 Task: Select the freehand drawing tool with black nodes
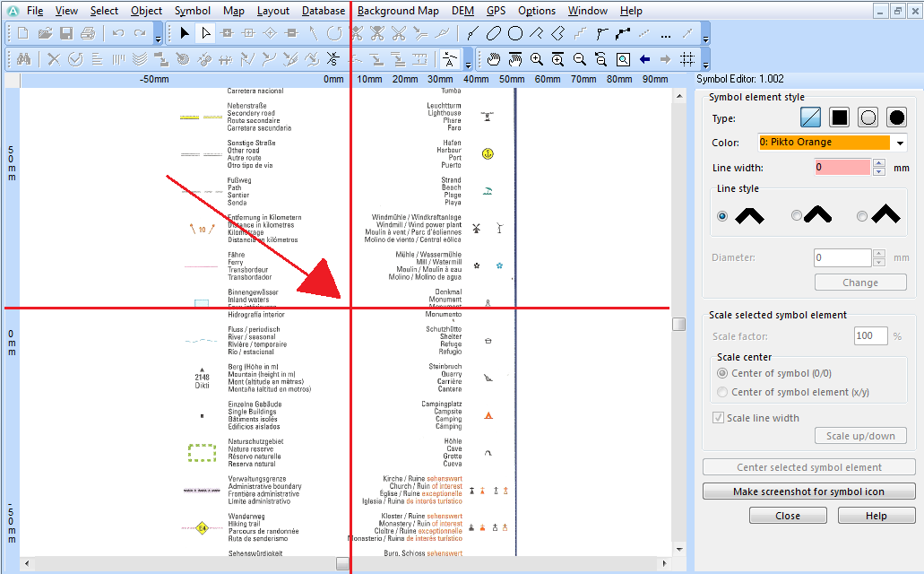[622, 33]
